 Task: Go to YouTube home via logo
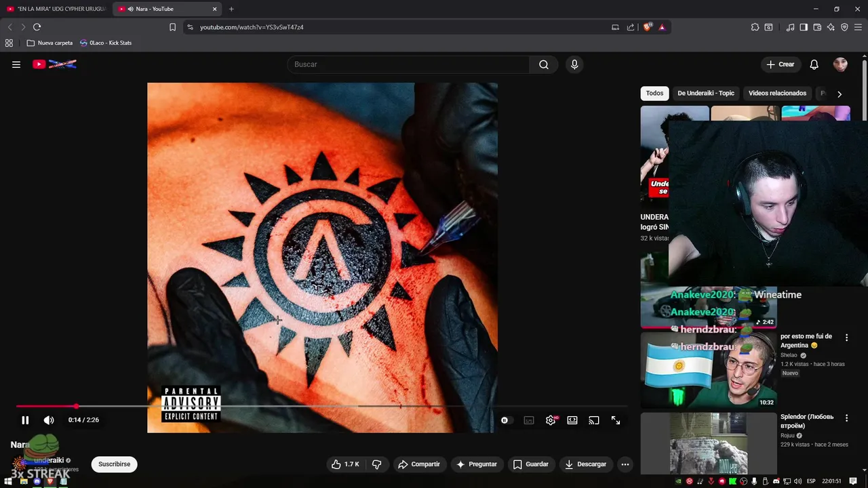pos(54,64)
